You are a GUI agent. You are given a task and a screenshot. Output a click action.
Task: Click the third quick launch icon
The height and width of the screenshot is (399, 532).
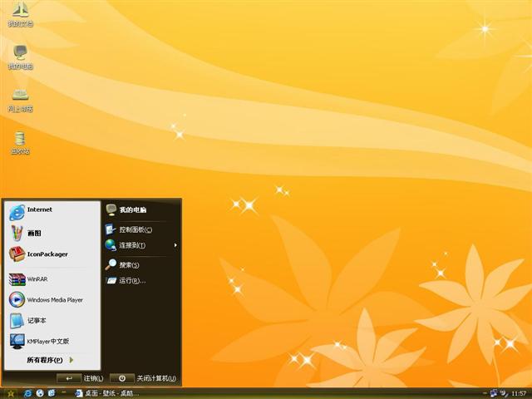click(52, 393)
